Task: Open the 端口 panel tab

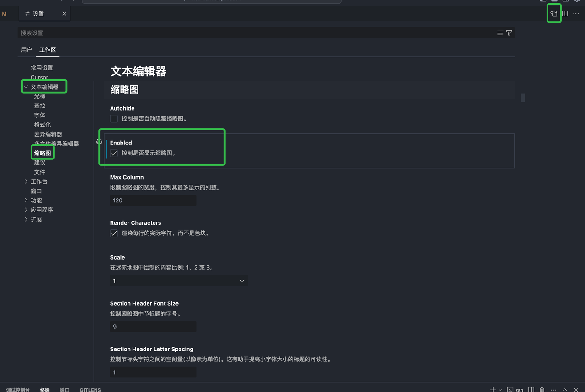Action: [64, 390]
